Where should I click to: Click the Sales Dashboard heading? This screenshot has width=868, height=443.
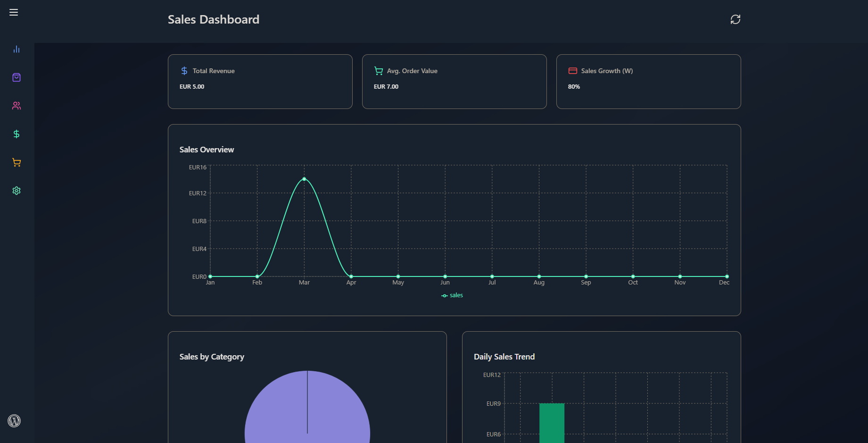click(214, 19)
